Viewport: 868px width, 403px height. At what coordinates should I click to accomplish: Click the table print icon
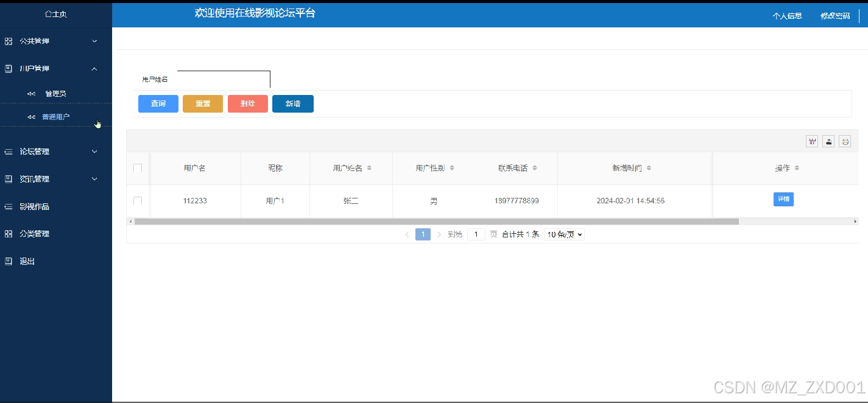845,141
